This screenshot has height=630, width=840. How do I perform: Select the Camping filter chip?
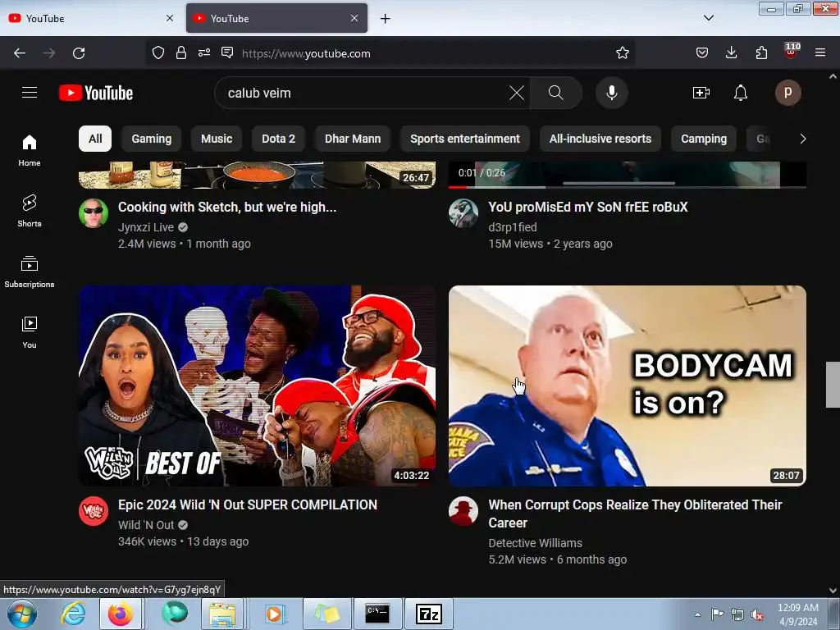click(703, 139)
